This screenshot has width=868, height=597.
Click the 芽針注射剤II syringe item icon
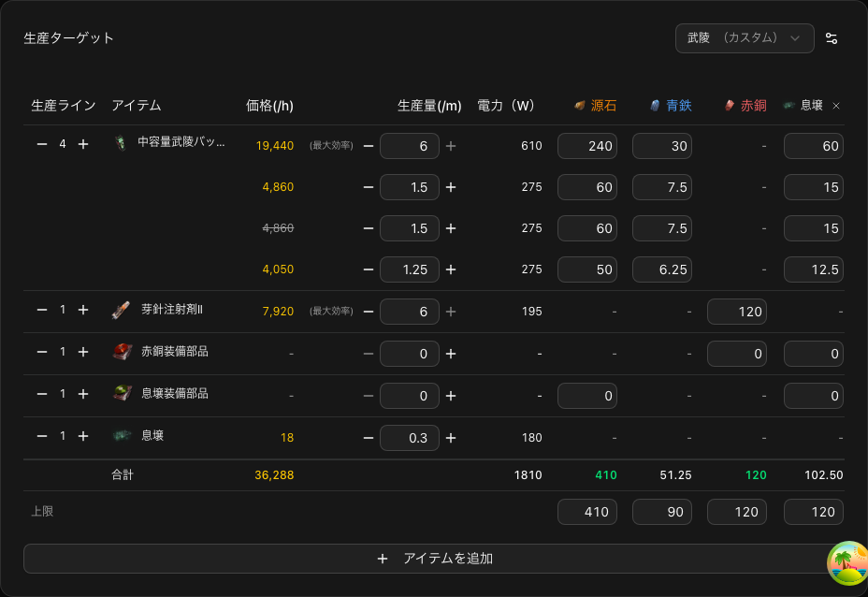point(121,310)
